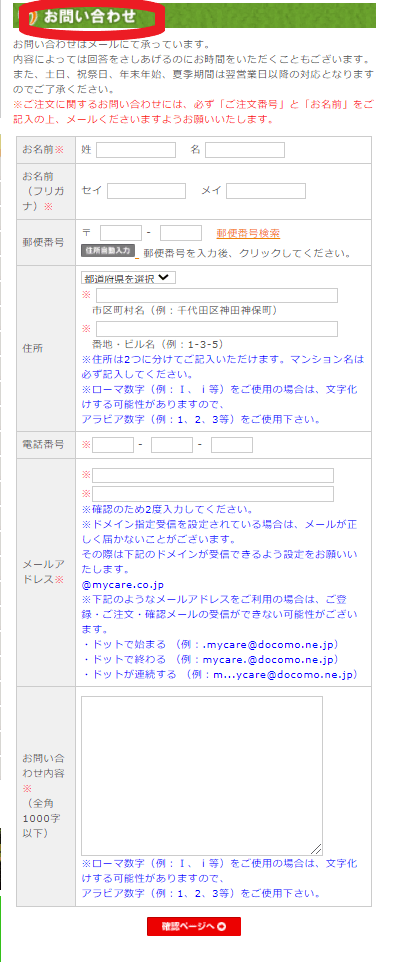This screenshot has width=394, height=962.
Task: Click the first postal code box after 〒
Action: 121,233
